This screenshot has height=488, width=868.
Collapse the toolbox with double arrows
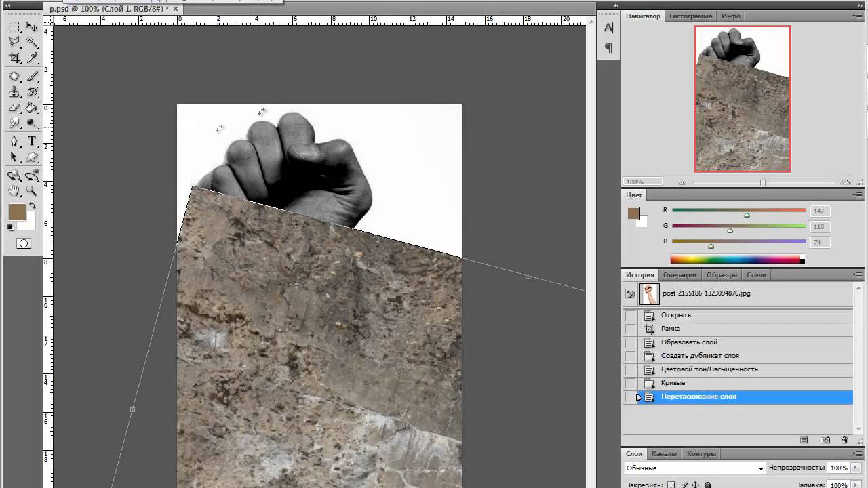point(9,5)
